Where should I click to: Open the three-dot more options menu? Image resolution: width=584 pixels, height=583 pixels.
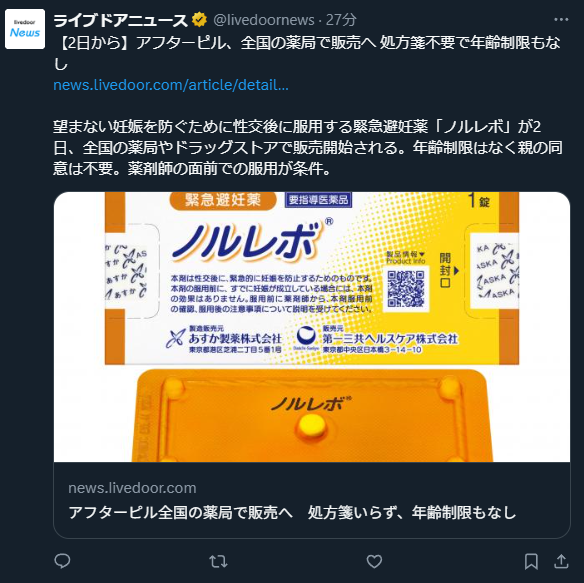[x=561, y=19]
